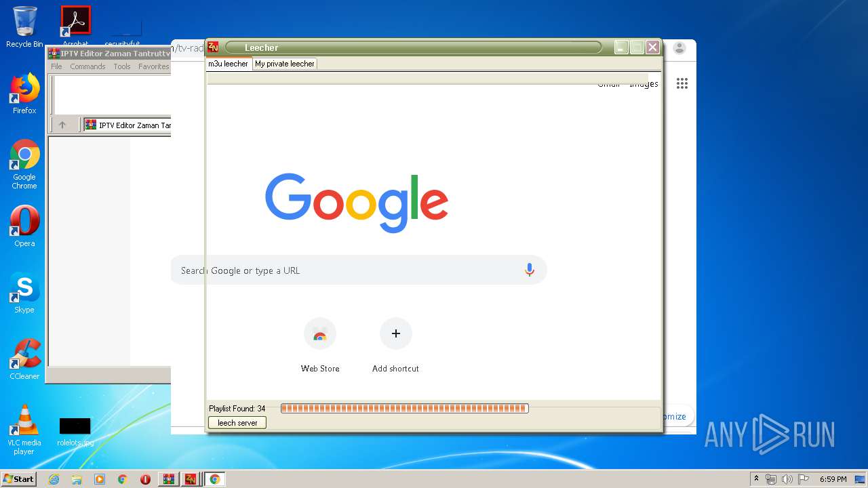Viewport: 868px width, 488px height.
Task: Open File menu in WinRAR window
Action: click(x=56, y=66)
